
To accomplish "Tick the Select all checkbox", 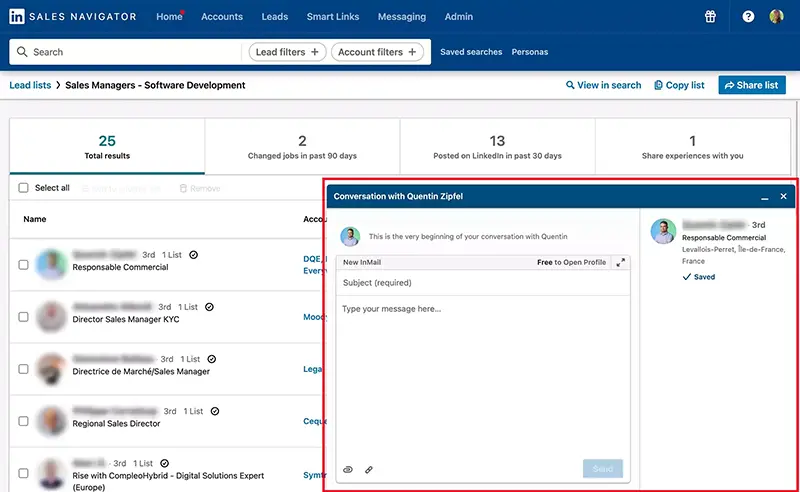I will pos(23,188).
